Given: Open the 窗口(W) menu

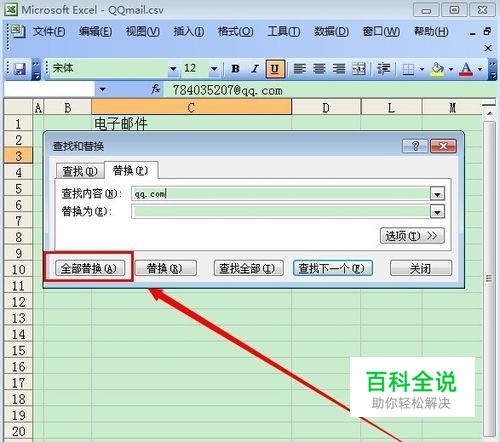Looking at the screenshot, I should click(381, 32).
